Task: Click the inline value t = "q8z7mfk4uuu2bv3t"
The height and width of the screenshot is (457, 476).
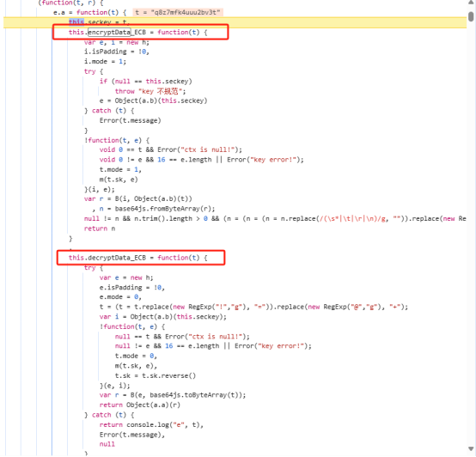Action: coord(178,12)
